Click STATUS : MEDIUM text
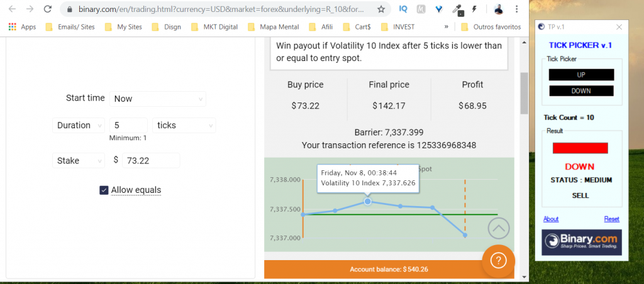The image size is (644, 284). [x=581, y=180]
